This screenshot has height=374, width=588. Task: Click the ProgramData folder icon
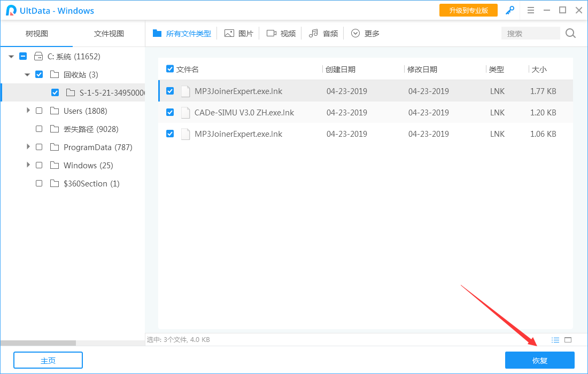(x=55, y=147)
